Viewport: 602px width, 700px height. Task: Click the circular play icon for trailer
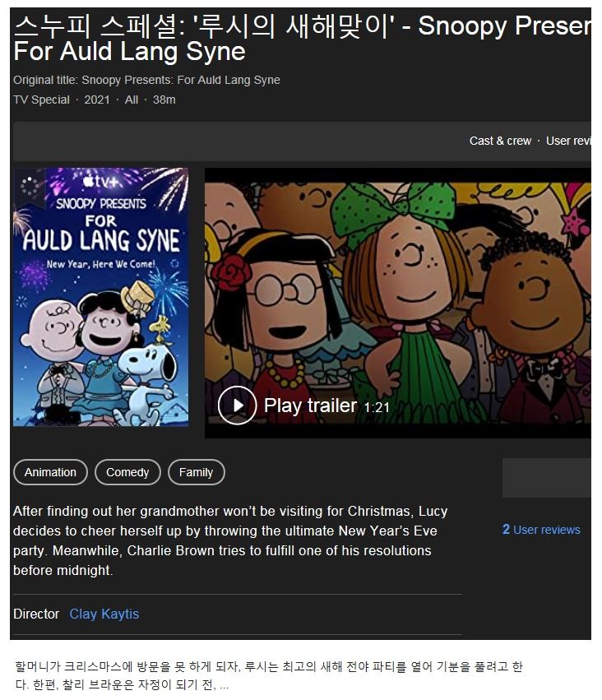coord(237,405)
